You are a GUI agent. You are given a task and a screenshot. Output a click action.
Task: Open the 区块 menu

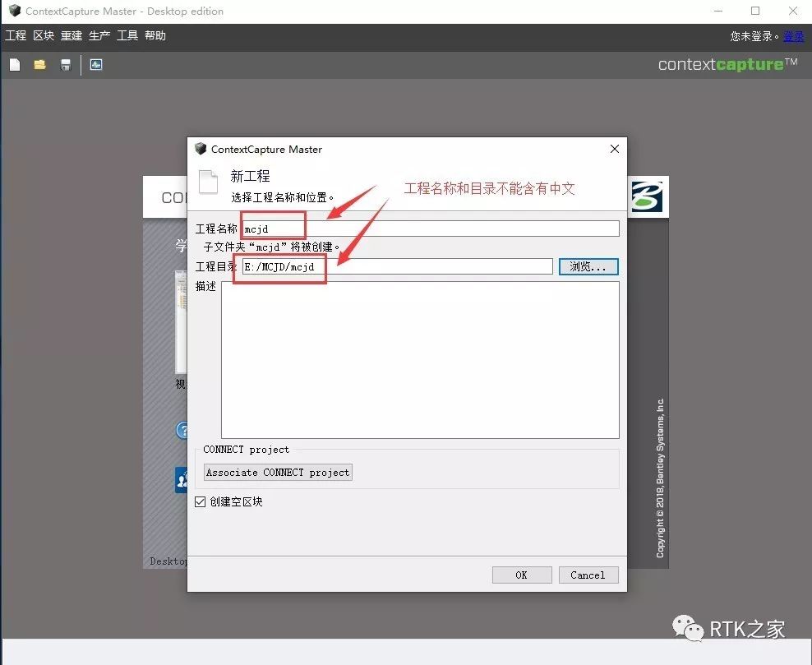click(x=44, y=35)
